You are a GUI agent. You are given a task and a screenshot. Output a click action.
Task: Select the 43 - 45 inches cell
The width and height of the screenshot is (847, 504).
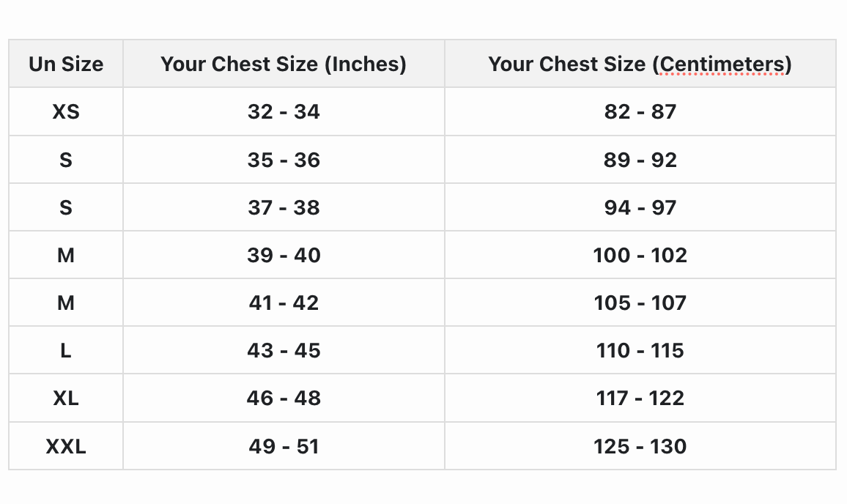click(x=284, y=351)
